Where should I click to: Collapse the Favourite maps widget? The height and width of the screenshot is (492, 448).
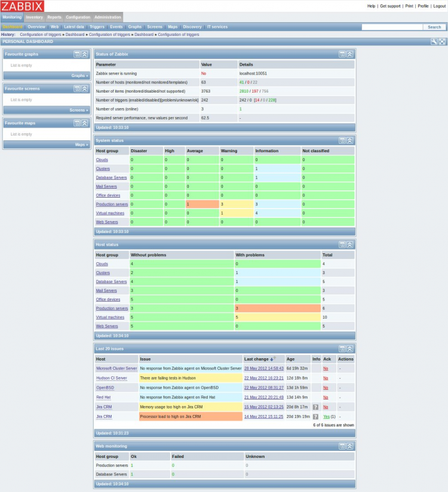(x=85, y=124)
